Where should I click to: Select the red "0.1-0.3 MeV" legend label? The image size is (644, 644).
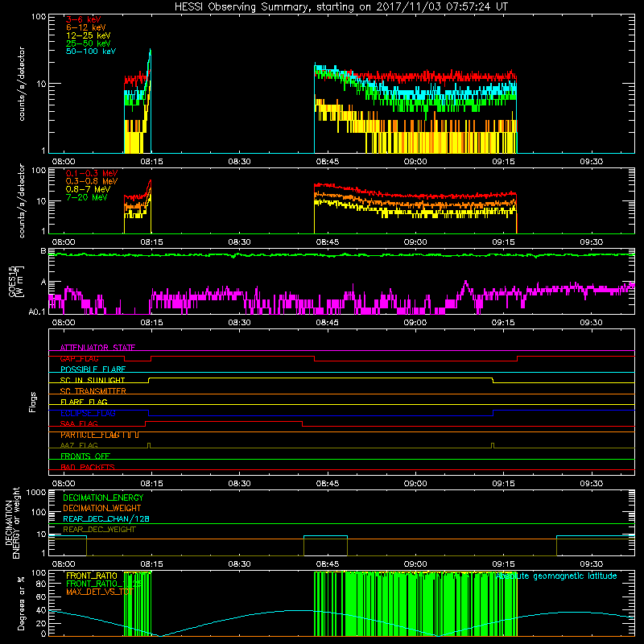click(x=92, y=173)
